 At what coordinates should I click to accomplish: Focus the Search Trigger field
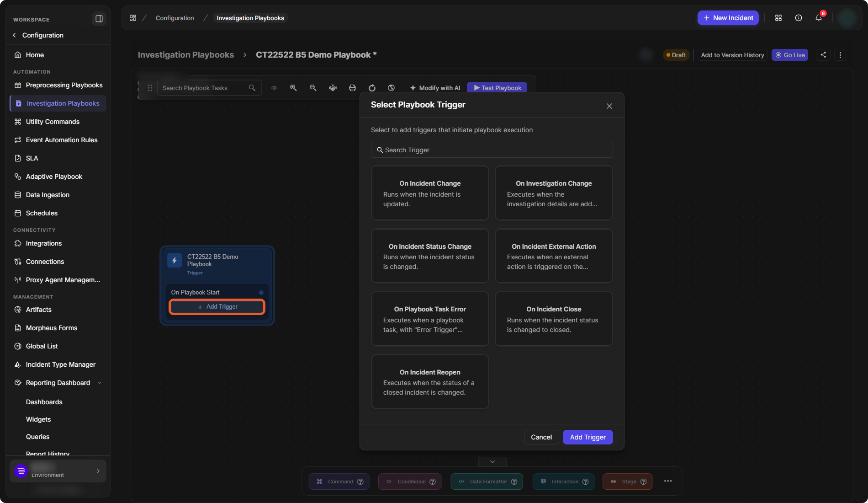pyautogui.click(x=492, y=150)
